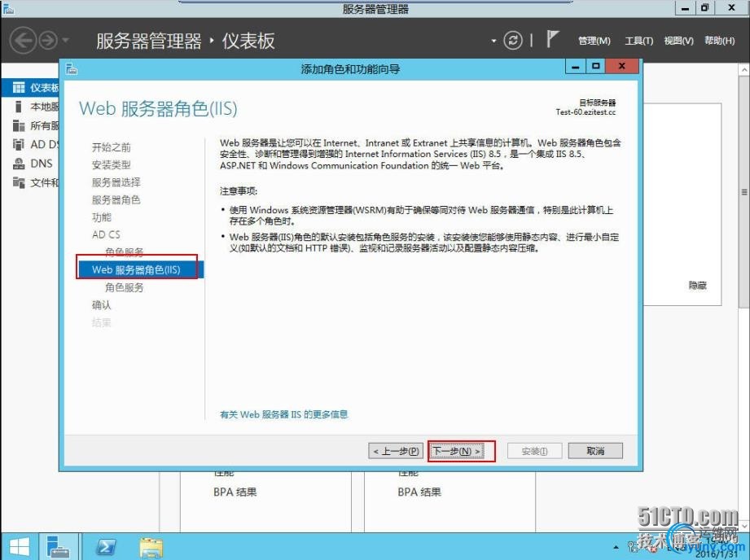The image size is (750, 560).
Task: Select the AD DS icon in sidebar
Action: pyautogui.click(x=19, y=144)
